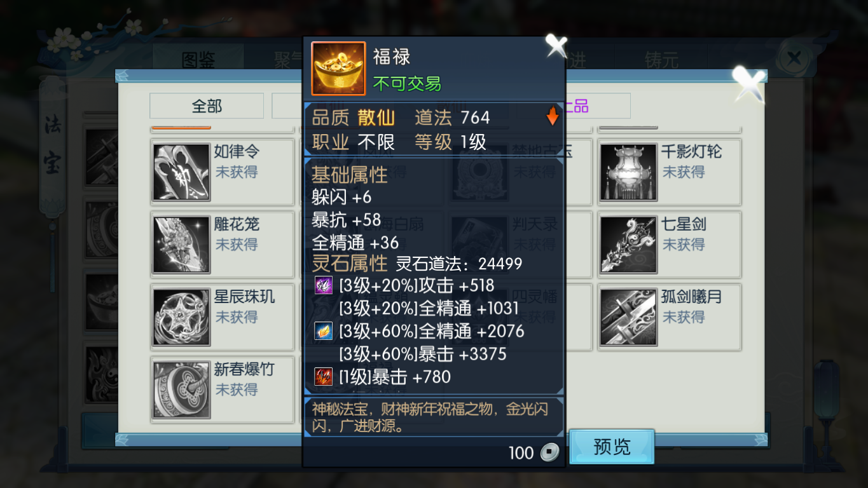Click the red crit spirit stone icon
868x488 pixels.
click(x=323, y=377)
